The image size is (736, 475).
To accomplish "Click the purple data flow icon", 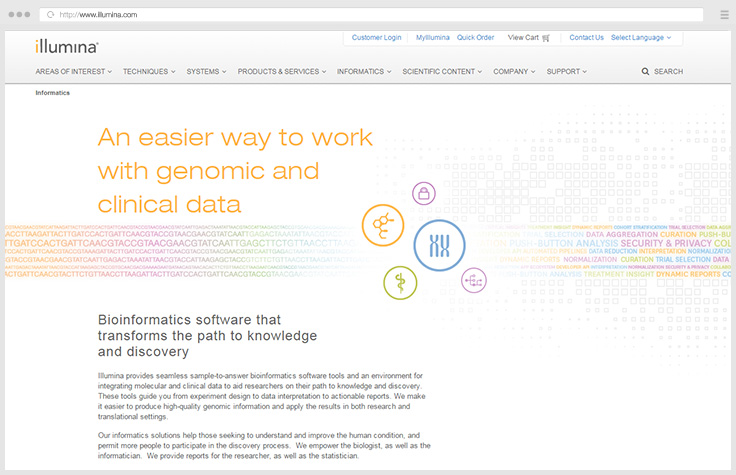I will point(474,281).
